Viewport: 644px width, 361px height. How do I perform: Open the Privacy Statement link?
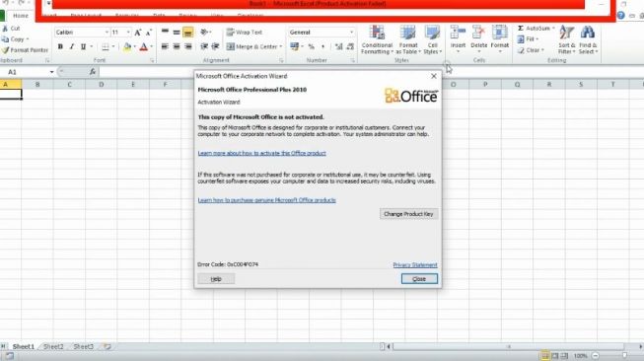(415, 265)
